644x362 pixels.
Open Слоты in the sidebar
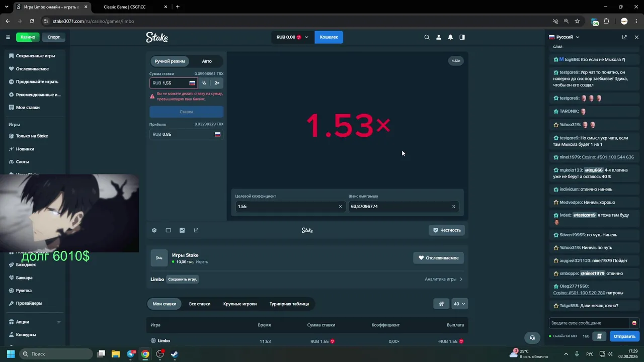tap(35, 162)
